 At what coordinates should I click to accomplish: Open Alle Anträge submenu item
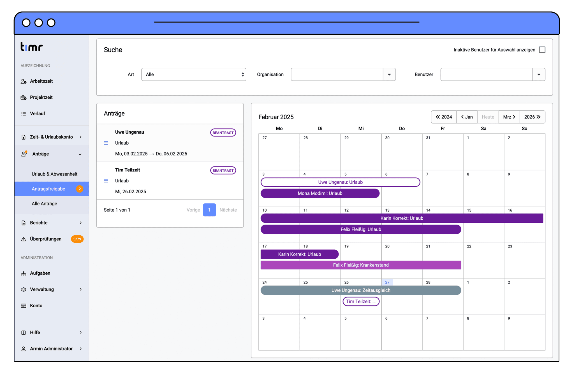(x=44, y=204)
